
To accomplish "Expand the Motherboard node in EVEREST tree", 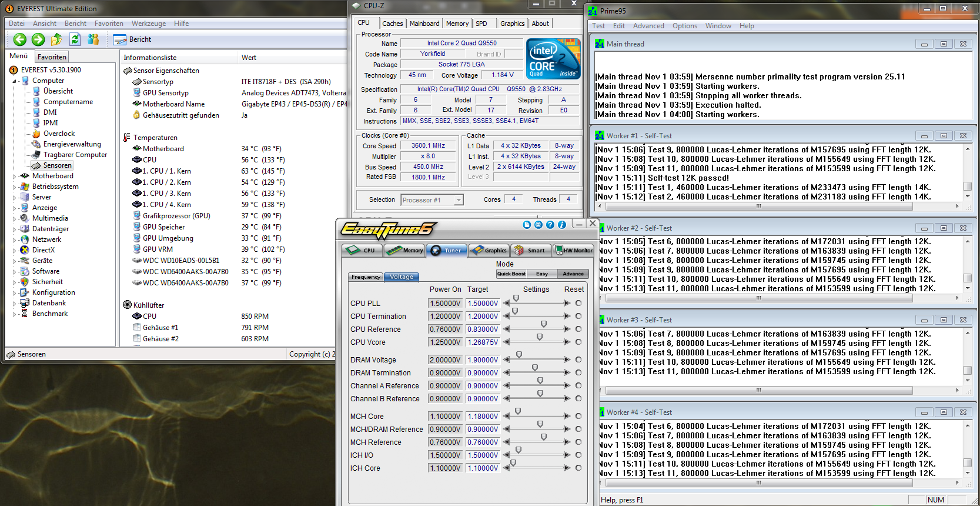I will pyautogui.click(x=15, y=176).
